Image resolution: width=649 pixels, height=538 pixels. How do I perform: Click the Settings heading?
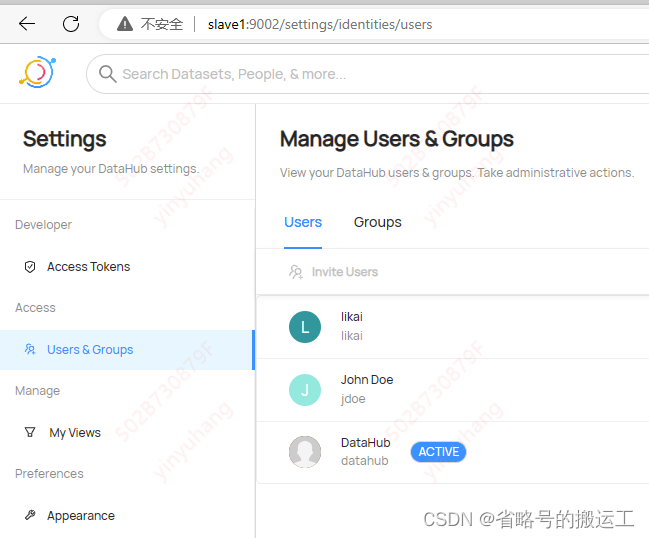click(x=65, y=139)
